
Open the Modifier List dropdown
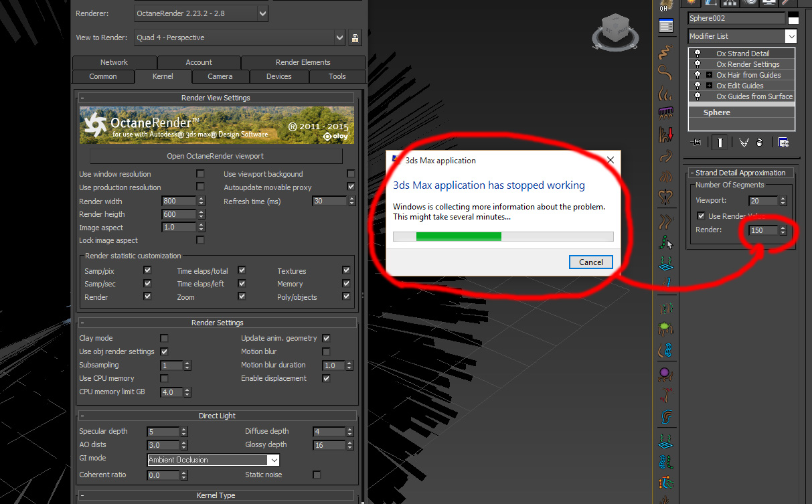pos(791,36)
